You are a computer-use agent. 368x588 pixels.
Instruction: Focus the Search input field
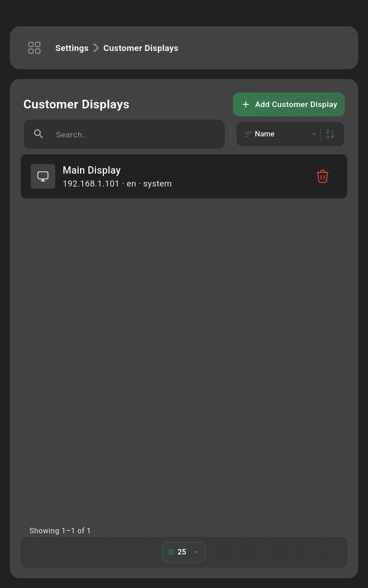point(124,134)
